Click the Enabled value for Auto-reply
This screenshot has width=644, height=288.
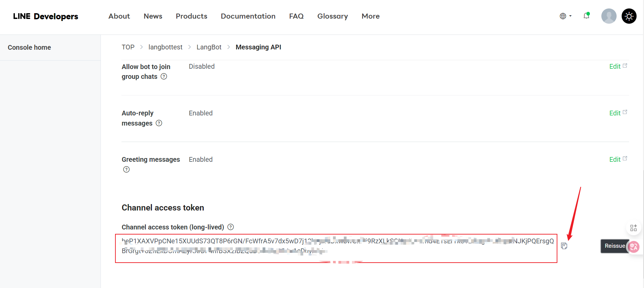[x=201, y=113]
